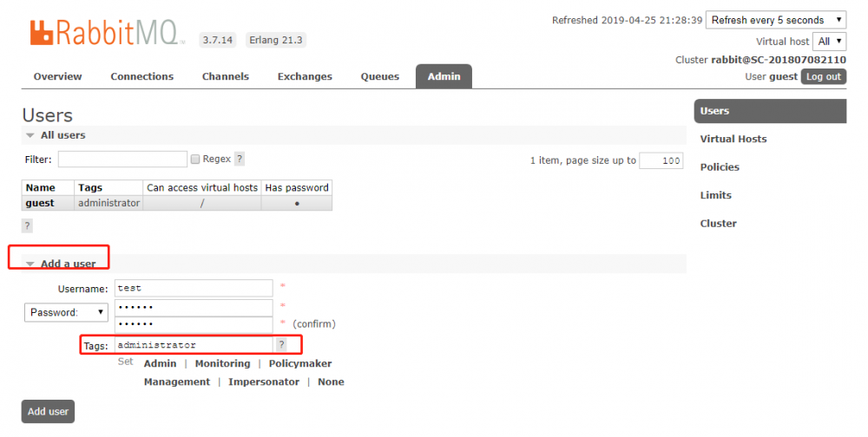
Task: Open Policies in side menu
Action: (x=719, y=167)
